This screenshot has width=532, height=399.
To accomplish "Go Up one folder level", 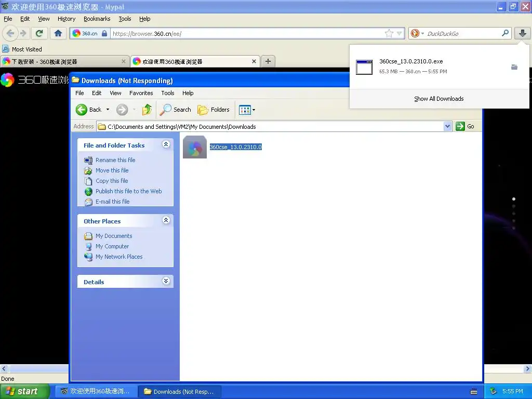I will pos(147,110).
